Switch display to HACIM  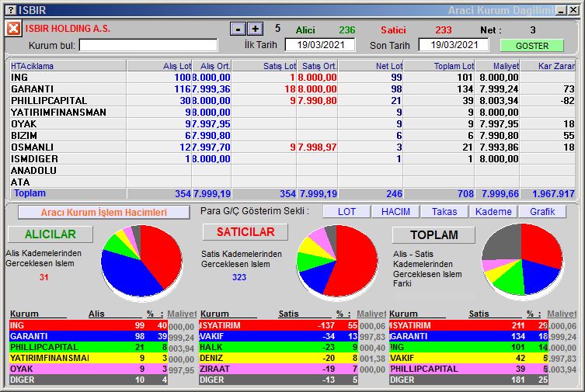[x=395, y=212]
